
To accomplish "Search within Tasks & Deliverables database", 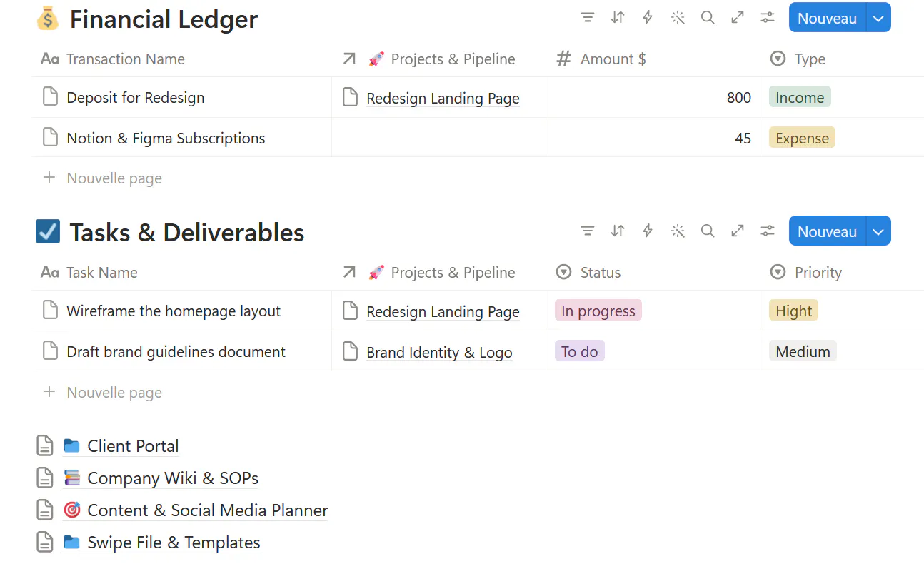I will pos(708,231).
